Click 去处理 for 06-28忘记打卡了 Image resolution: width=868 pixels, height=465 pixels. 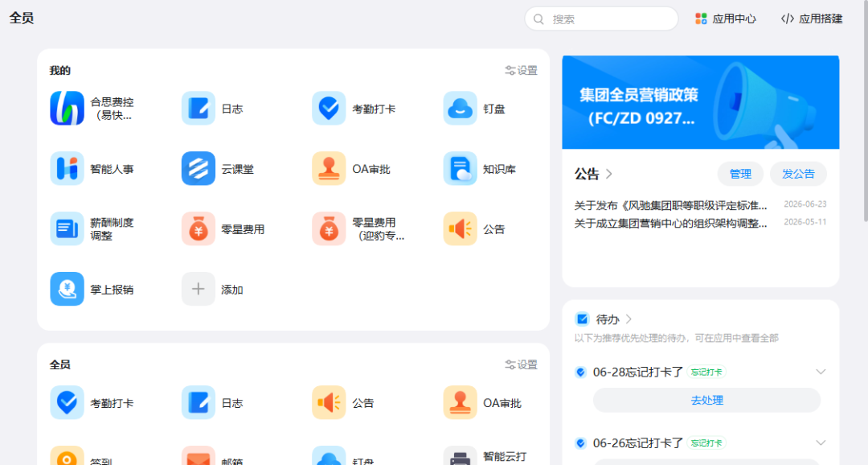[x=707, y=400]
